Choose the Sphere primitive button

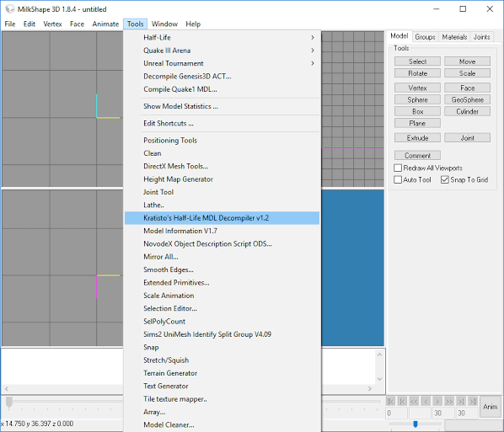417,99
